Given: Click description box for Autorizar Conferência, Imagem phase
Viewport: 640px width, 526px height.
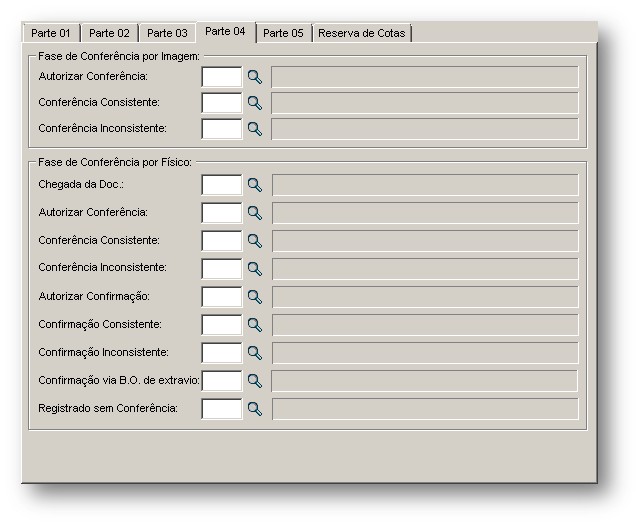Looking at the screenshot, I should [x=425, y=77].
